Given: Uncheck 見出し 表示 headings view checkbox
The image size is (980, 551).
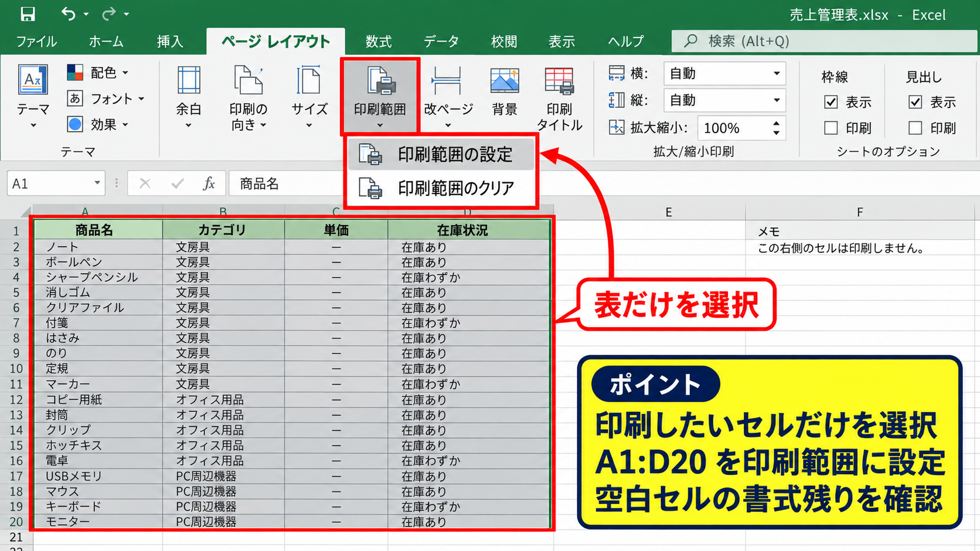Looking at the screenshot, I should (x=915, y=102).
